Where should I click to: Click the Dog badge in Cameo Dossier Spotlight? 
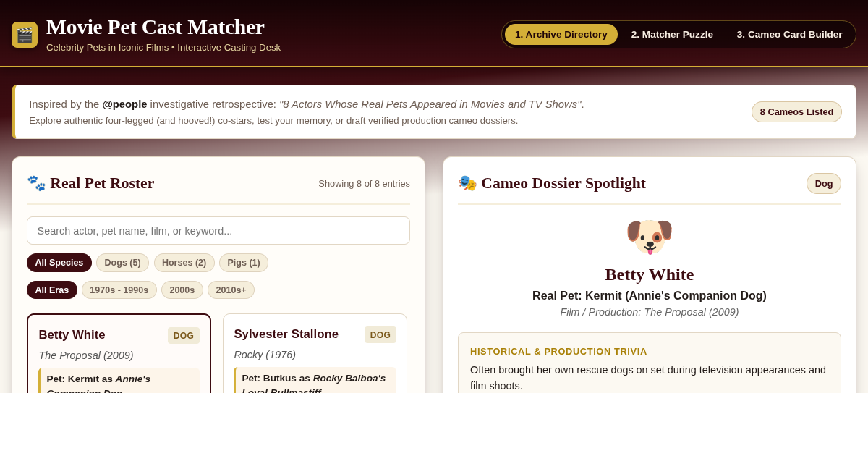[824, 184]
